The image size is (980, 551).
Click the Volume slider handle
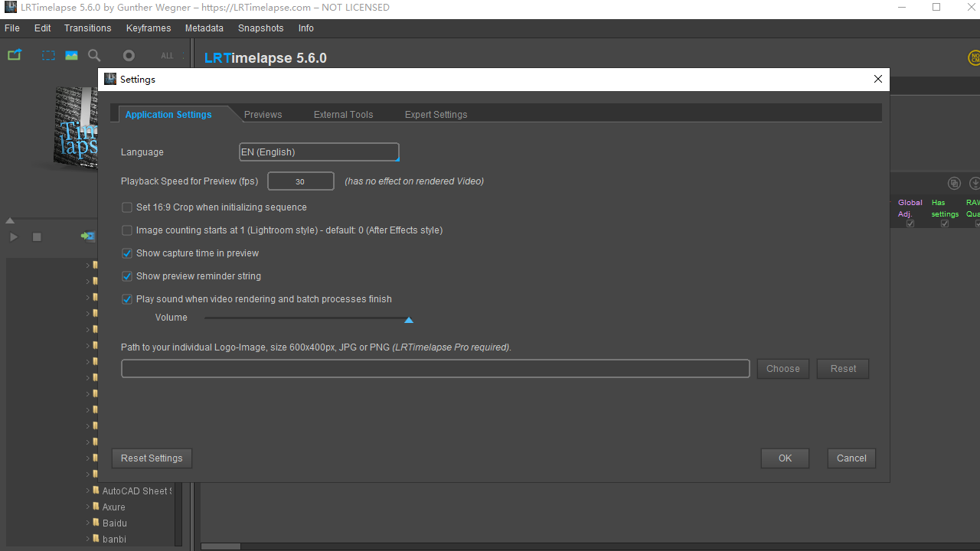tap(409, 320)
